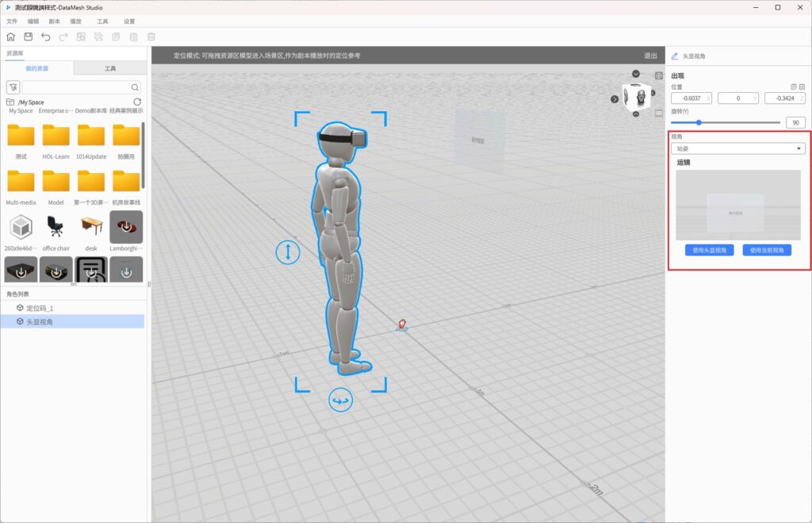Click the vertical move handle beside the mannequin
Screen dimensions: 812x523
tap(287, 252)
